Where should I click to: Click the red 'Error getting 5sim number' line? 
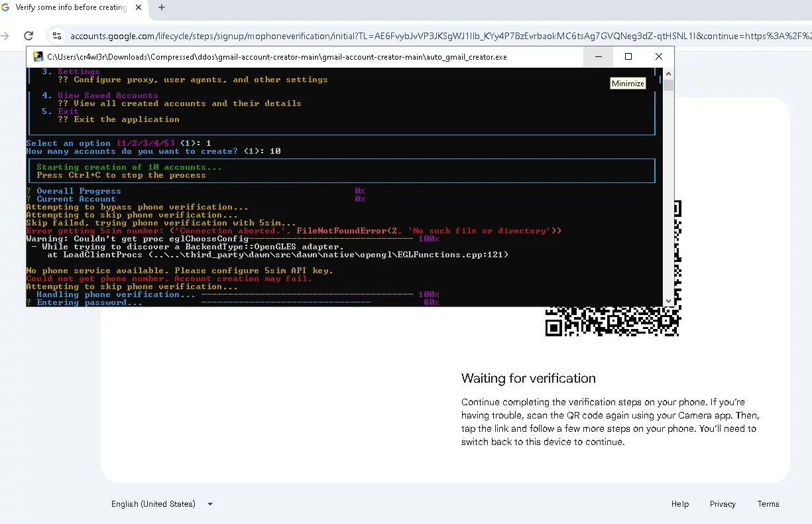tap(294, 231)
